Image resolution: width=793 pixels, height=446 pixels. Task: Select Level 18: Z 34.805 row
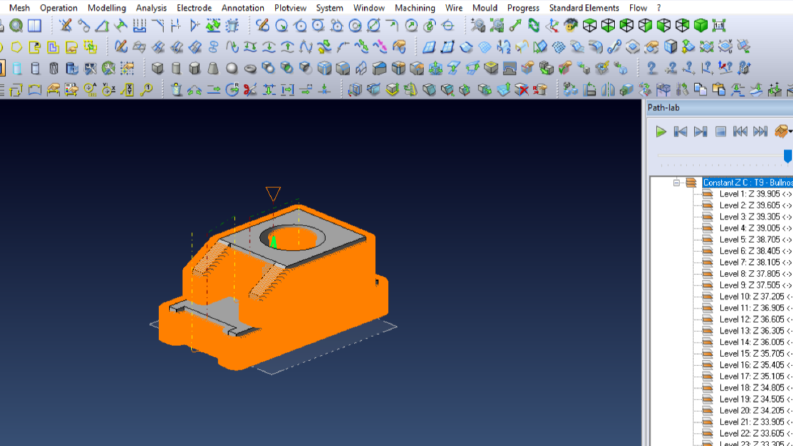click(x=756, y=387)
